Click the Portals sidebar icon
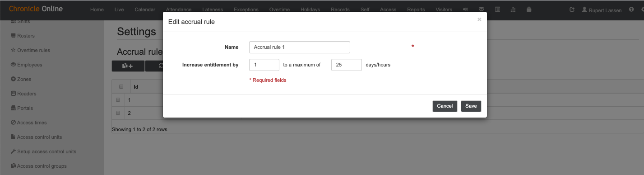Viewport: 644px width, 175px height. click(14, 108)
